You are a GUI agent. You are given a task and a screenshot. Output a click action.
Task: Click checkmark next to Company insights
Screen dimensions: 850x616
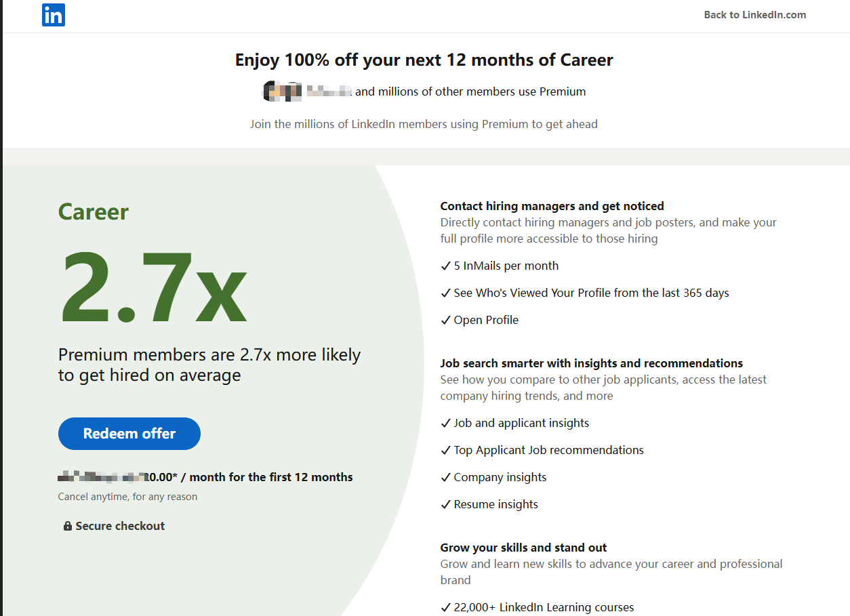pos(445,478)
